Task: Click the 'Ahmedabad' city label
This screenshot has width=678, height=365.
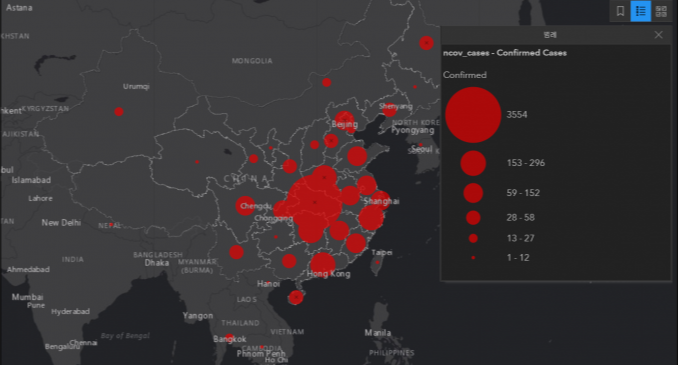Action: [28, 269]
